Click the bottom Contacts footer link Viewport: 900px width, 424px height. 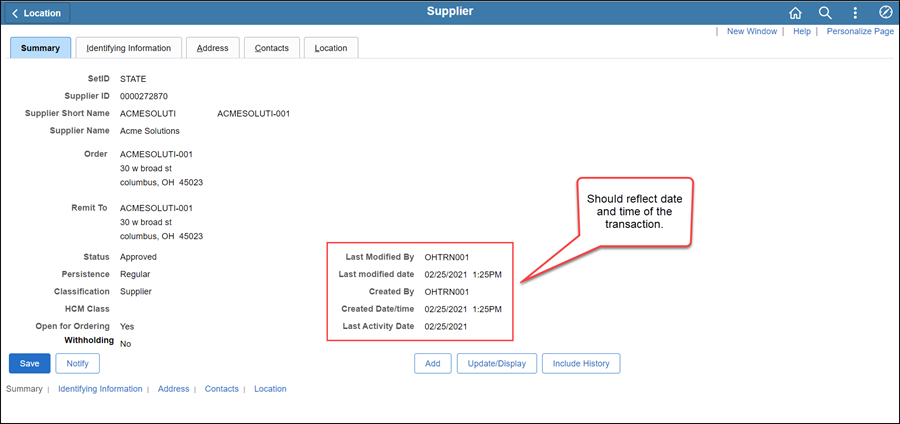tap(222, 389)
